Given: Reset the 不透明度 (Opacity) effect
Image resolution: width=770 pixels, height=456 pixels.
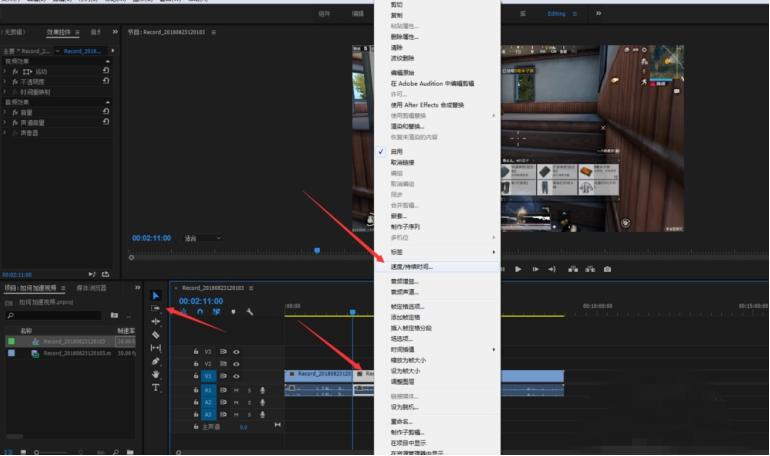Looking at the screenshot, I should click(106, 81).
